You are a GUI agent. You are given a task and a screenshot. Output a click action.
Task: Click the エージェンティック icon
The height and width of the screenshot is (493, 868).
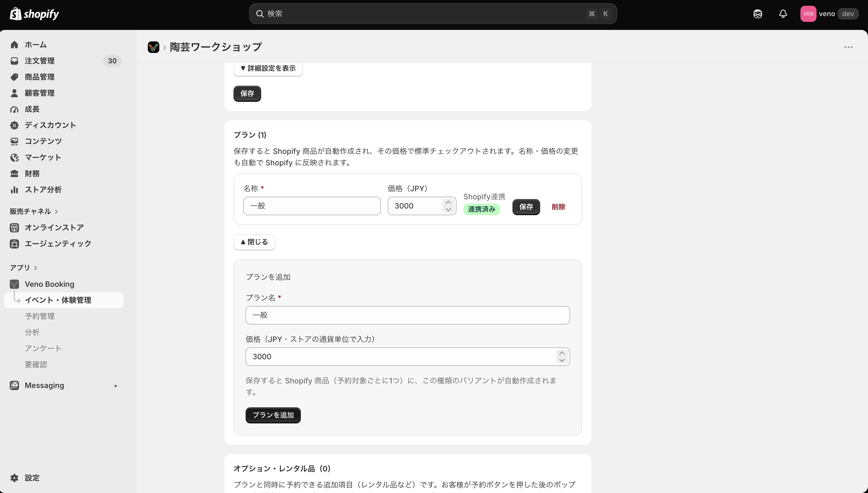[x=14, y=244]
